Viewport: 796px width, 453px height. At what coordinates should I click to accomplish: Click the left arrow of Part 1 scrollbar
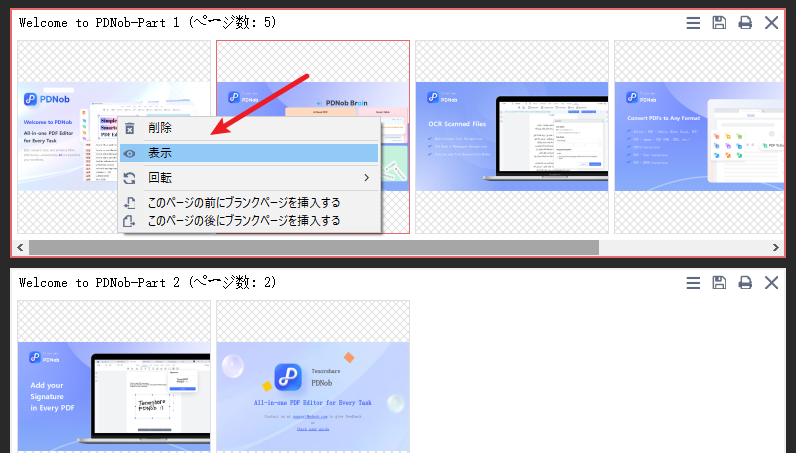click(x=20, y=248)
